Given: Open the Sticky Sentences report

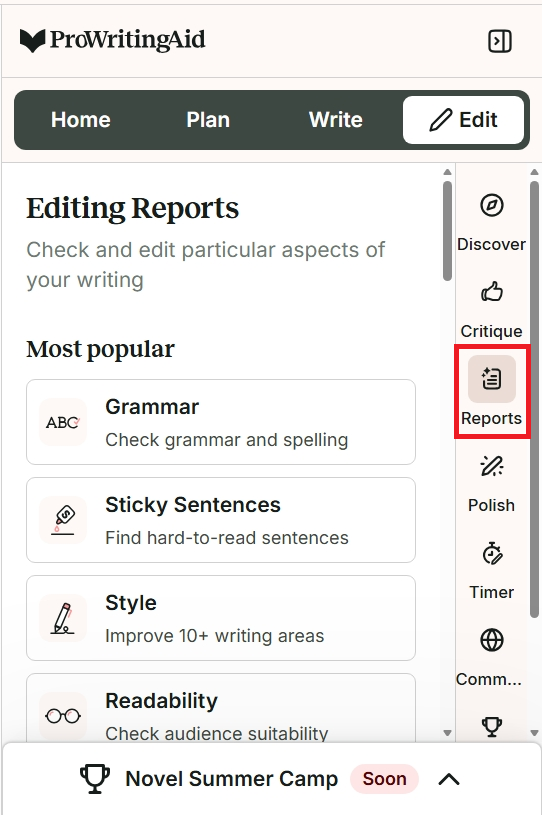Looking at the screenshot, I should tap(221, 520).
